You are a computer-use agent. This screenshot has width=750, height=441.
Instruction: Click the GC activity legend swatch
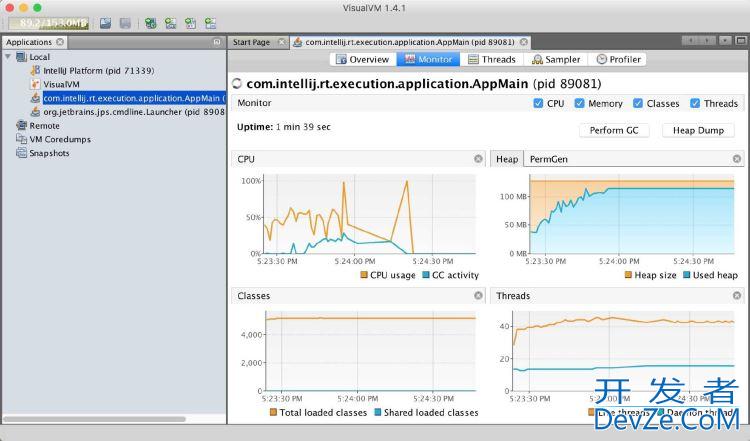point(426,275)
